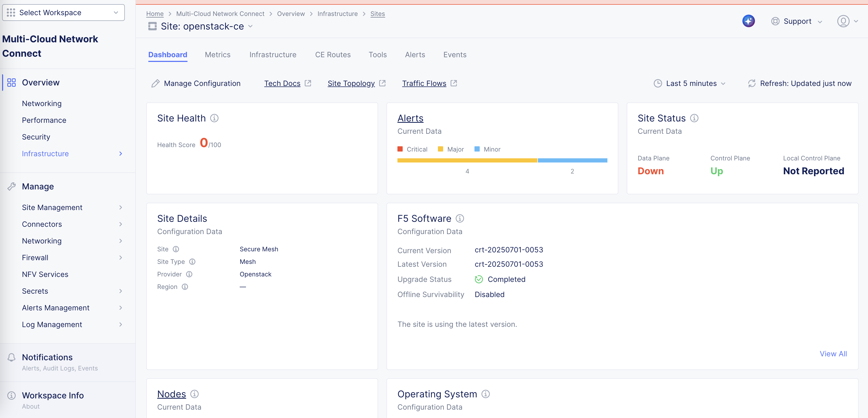The height and width of the screenshot is (418, 868).
Task: Open Site Topology external link icon
Action: pos(383,83)
